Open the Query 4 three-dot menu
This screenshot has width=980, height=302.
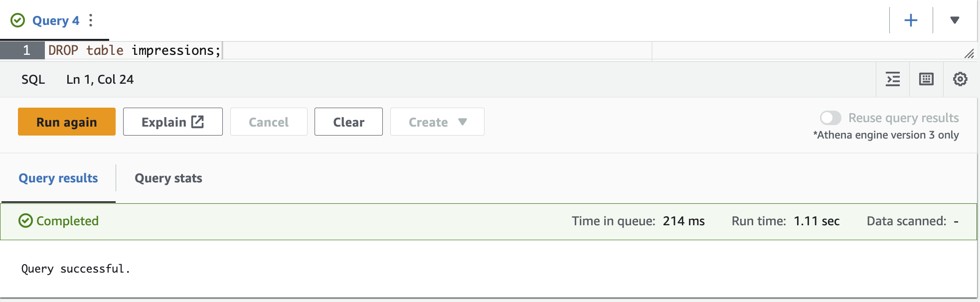point(91,20)
